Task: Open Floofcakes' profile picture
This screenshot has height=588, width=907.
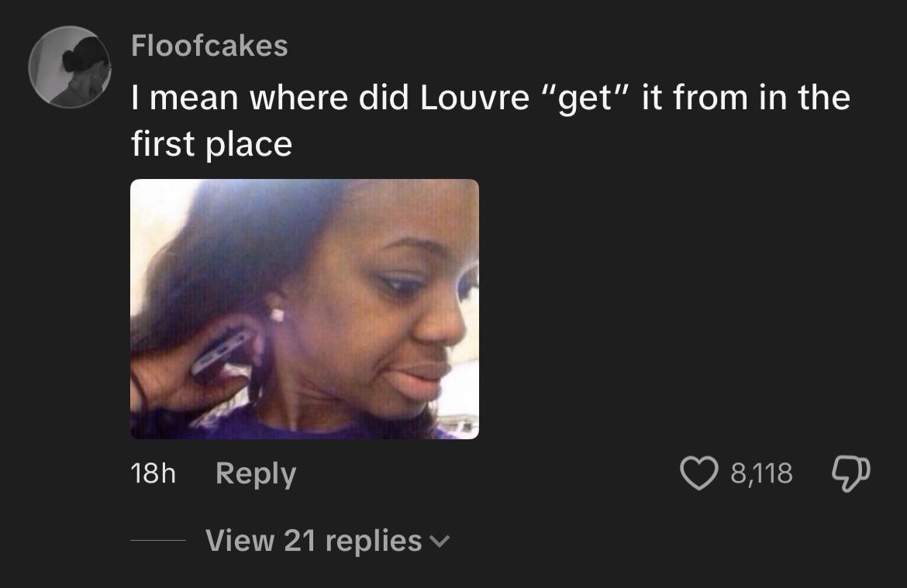Action: 70,67
